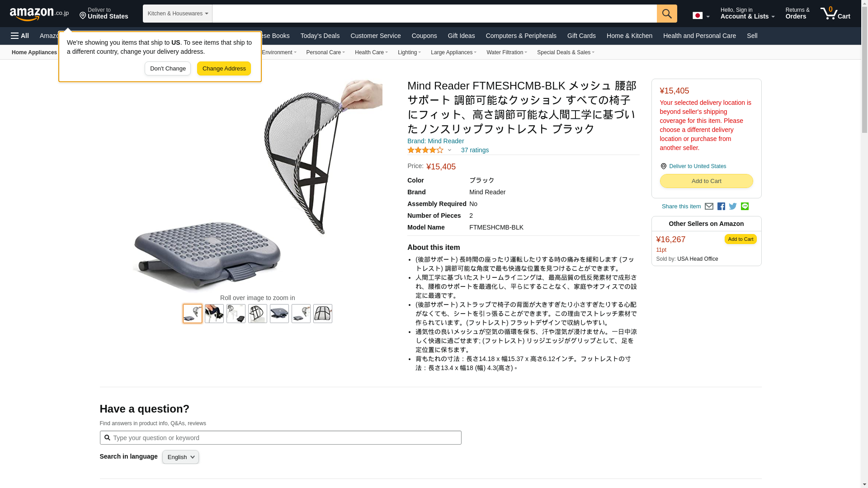Open the Japan flag language selector
868x488 pixels.
701,15
